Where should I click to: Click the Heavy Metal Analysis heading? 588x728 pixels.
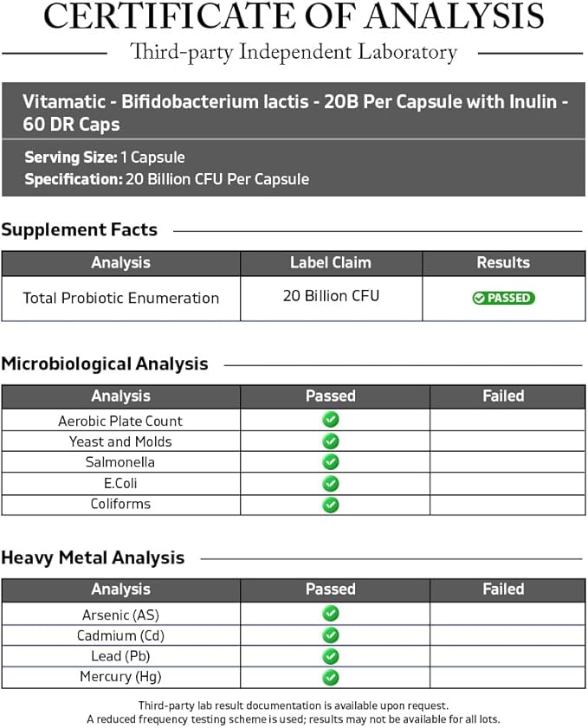click(x=93, y=557)
